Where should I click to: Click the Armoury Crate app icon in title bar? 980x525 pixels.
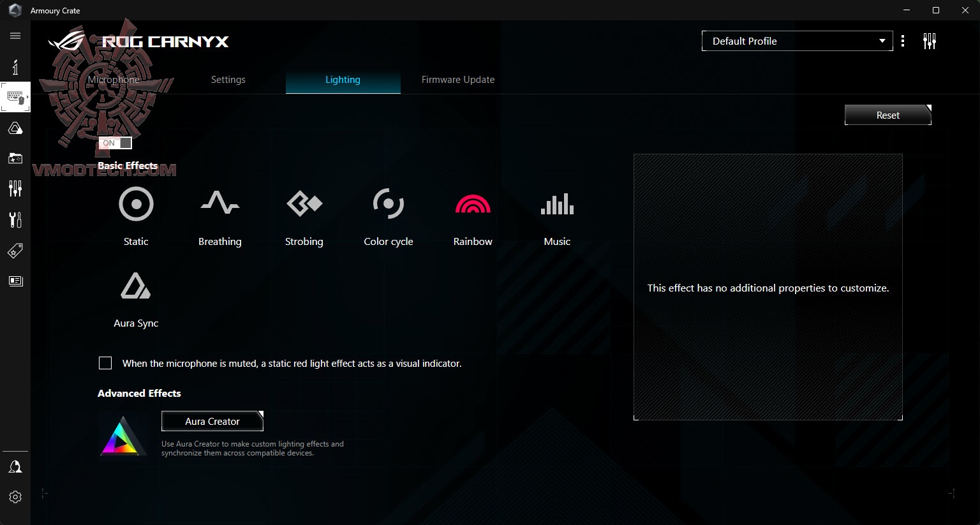click(x=15, y=10)
